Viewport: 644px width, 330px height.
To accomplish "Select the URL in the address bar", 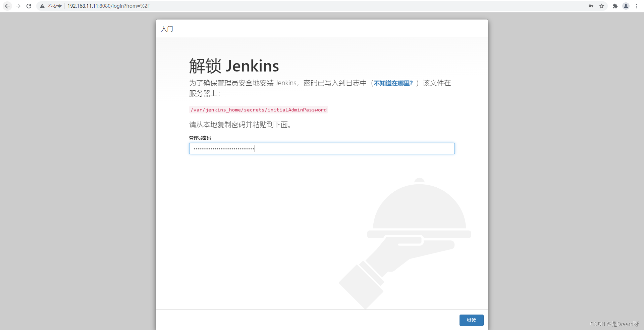I will pyautogui.click(x=108, y=6).
